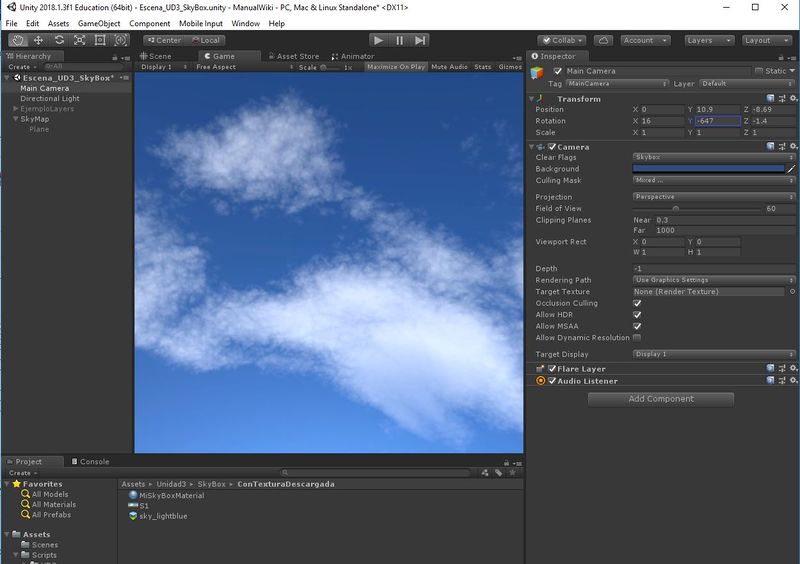Start Play mode
Image resolution: width=800 pixels, height=564 pixels.
point(379,40)
